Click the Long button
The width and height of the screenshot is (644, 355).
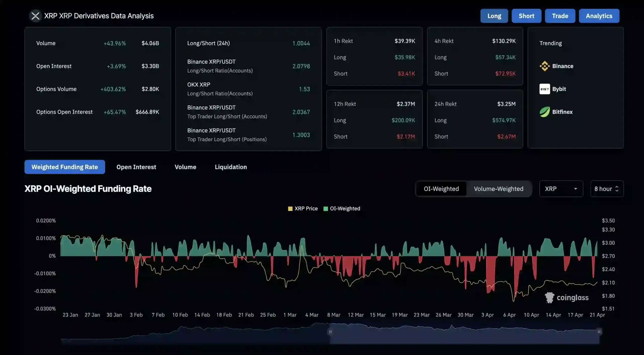pyautogui.click(x=494, y=16)
